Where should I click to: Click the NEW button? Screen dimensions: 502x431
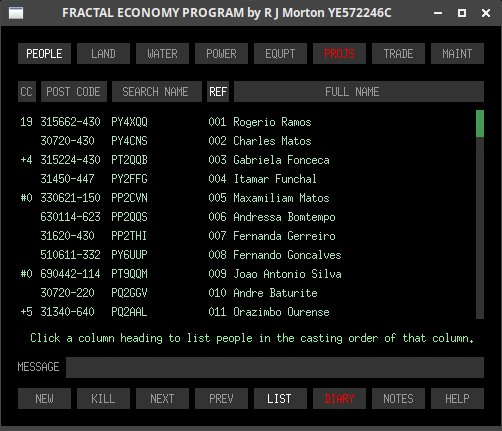click(44, 399)
